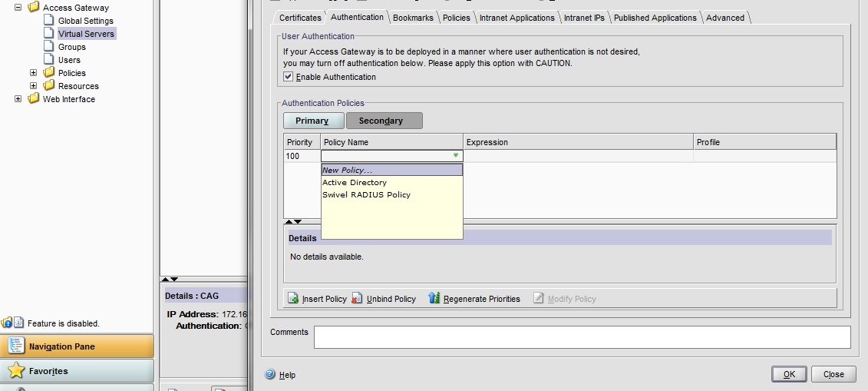This screenshot has height=391, width=868.
Task: Click the Favorites star icon
Action: point(16,370)
